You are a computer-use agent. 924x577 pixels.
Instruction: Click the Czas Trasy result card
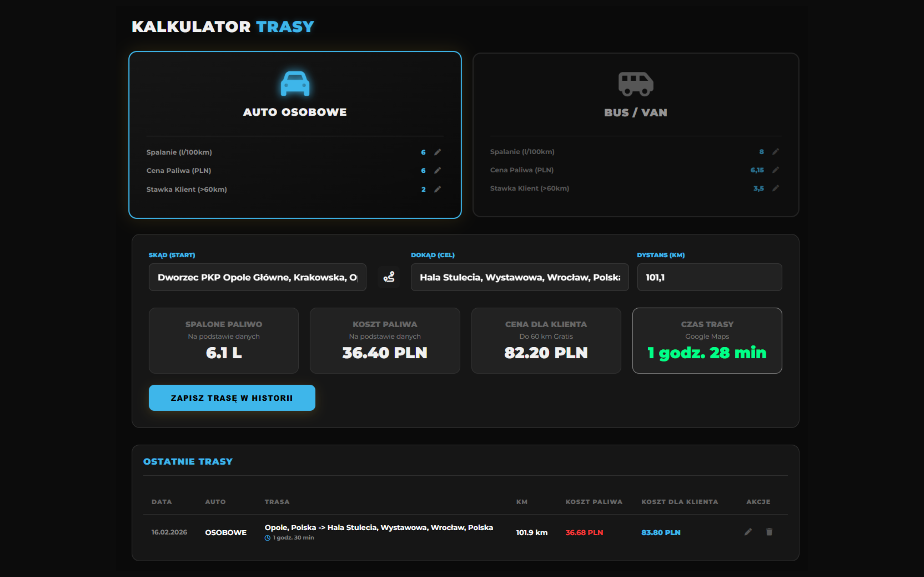(707, 340)
